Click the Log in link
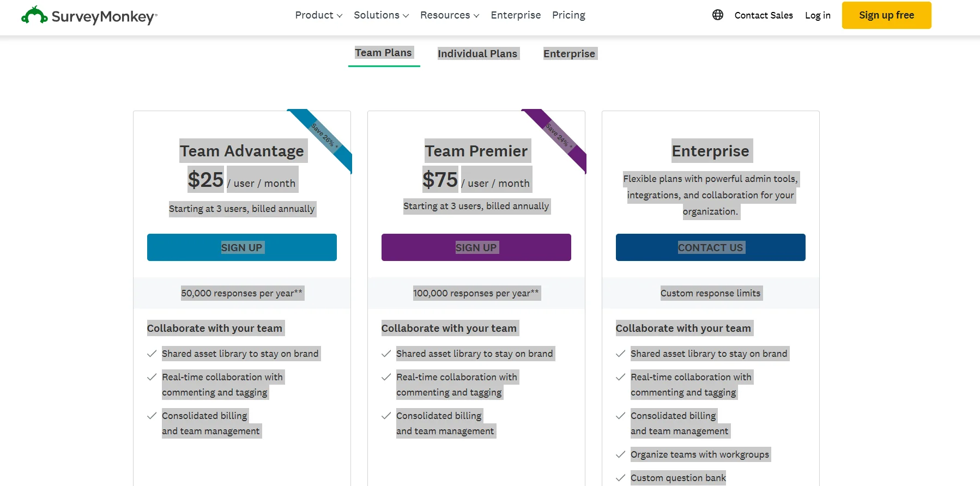 click(x=818, y=15)
